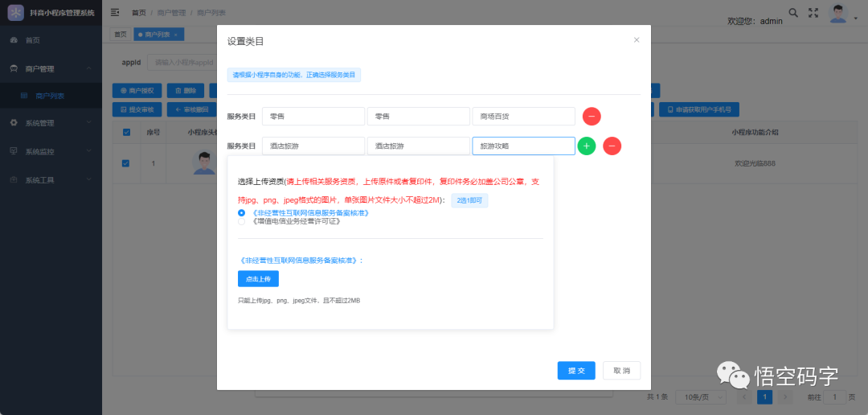This screenshot has height=415, width=868.
Task: Click the admin avatar in header
Action: (838, 14)
